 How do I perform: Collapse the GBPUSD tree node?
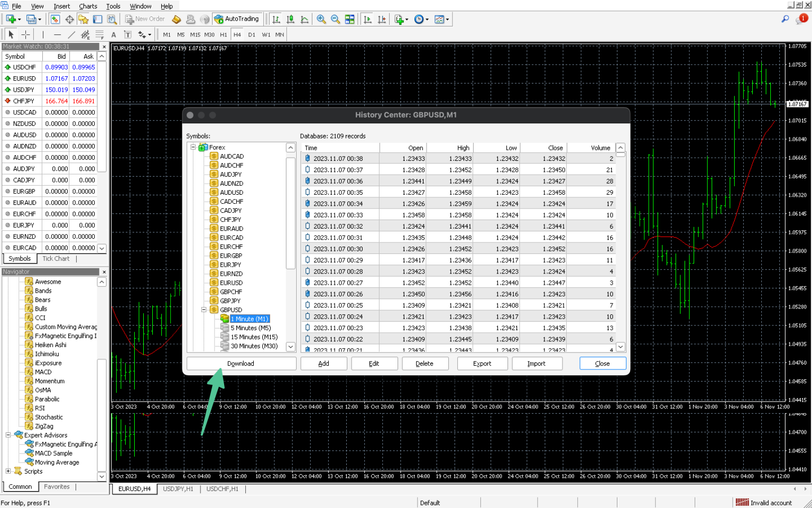click(204, 310)
